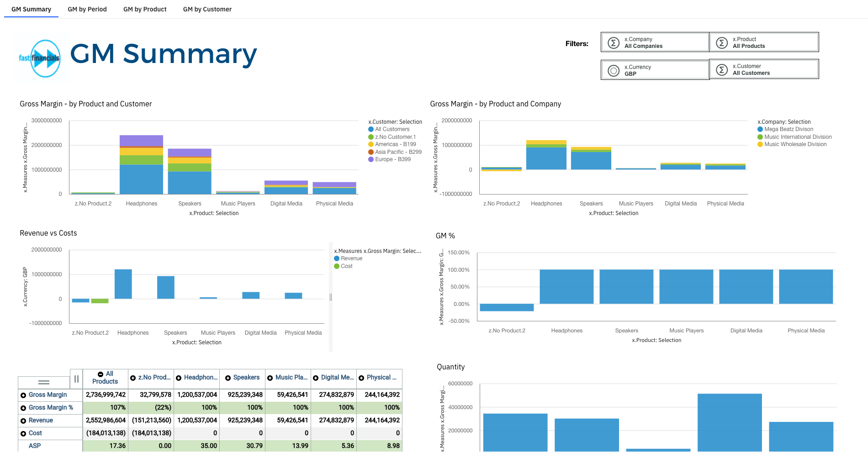Expand the Cost row in table
The width and height of the screenshot is (868, 452).
23,433
